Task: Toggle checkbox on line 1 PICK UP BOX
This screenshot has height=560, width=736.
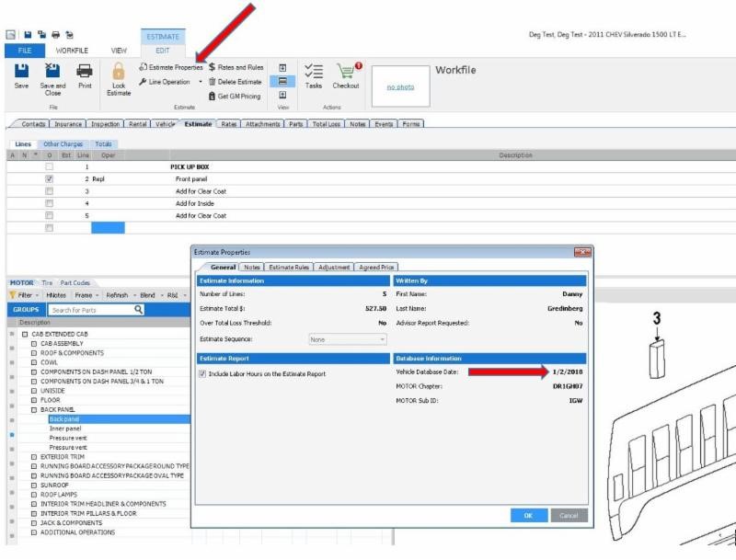Action: pyautogui.click(x=50, y=166)
